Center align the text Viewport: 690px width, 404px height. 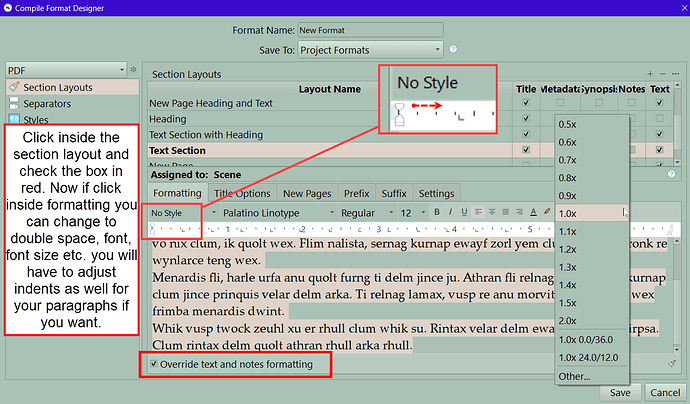(x=492, y=212)
